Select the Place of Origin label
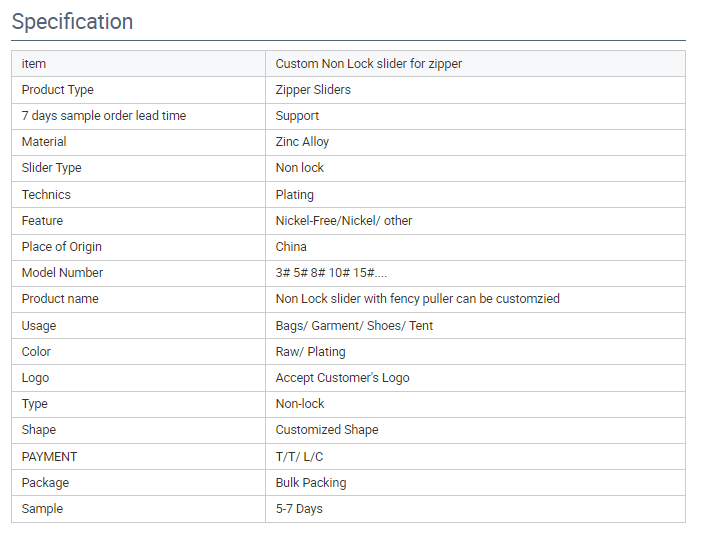 click(62, 247)
